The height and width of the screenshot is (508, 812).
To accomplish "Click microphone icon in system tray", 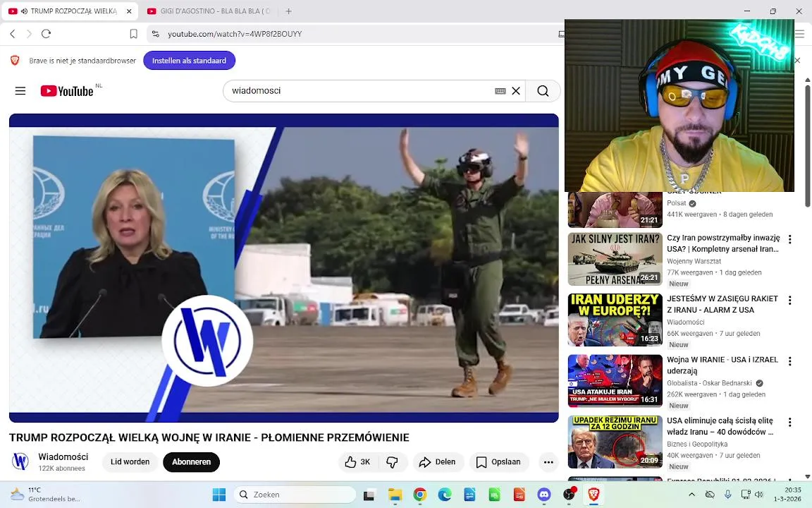I will [727, 495].
